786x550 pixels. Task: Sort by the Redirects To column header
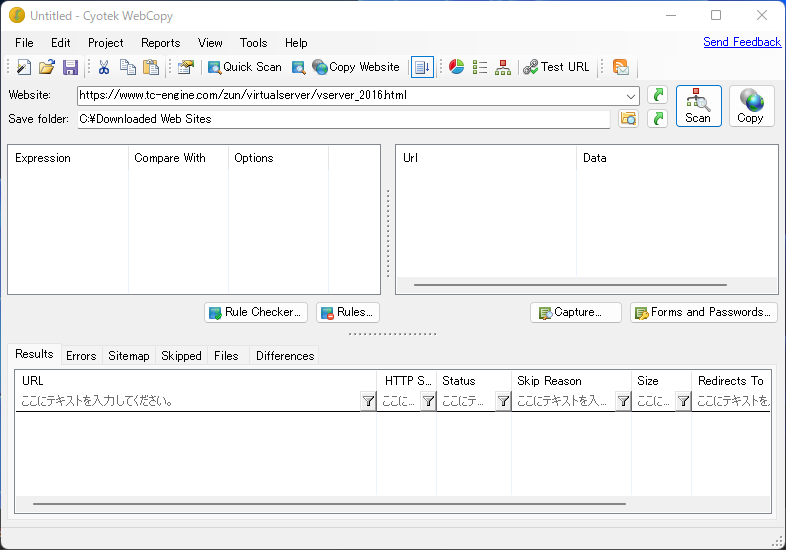(x=731, y=381)
